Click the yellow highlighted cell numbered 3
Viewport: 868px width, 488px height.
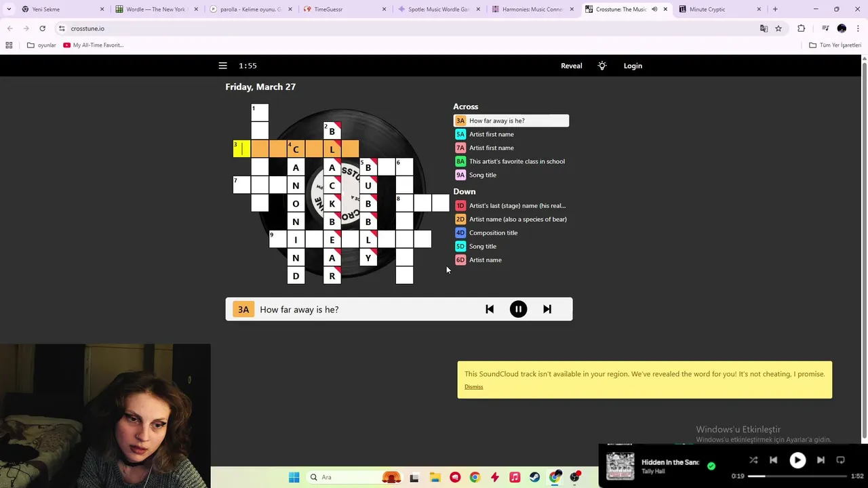tap(241, 148)
